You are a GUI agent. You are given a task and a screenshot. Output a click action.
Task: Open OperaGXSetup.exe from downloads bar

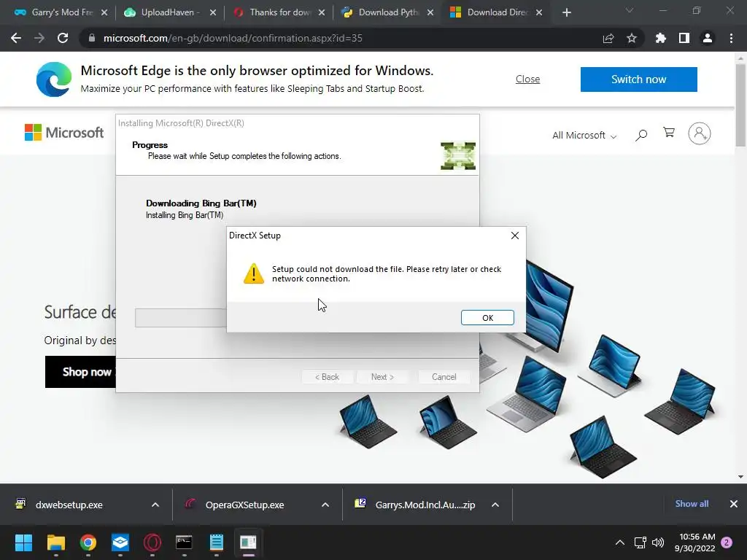click(245, 505)
